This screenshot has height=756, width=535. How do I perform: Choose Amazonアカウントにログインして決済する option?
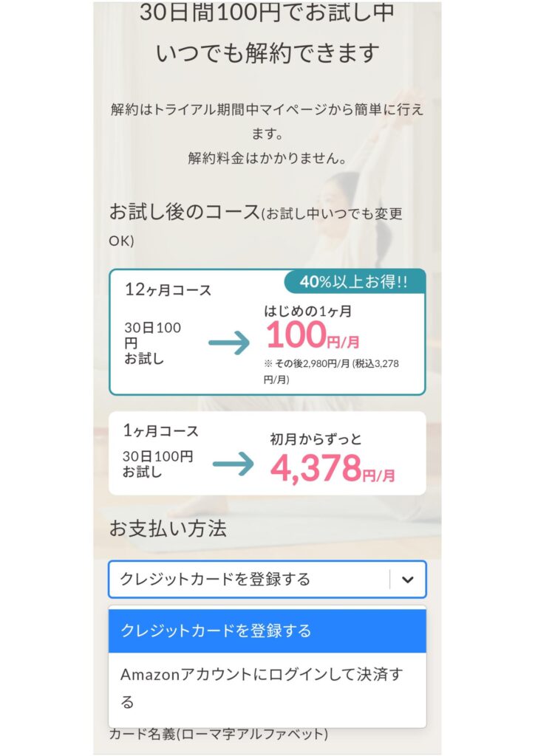(267, 688)
